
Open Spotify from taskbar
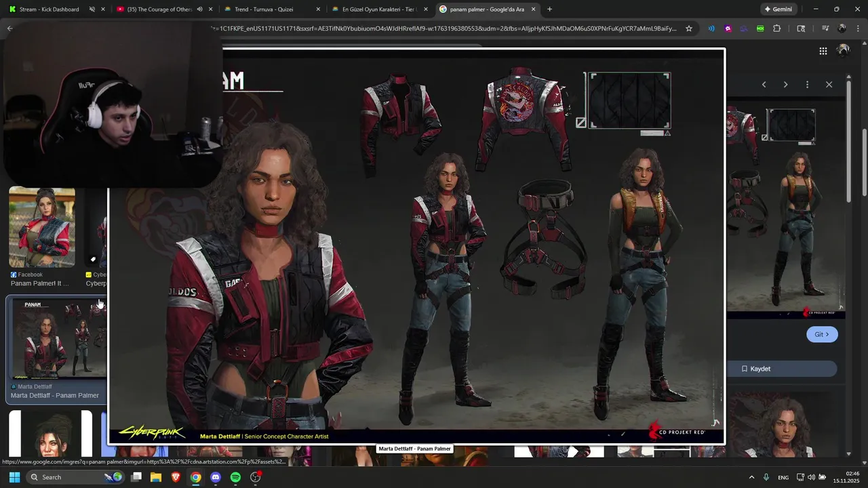[235, 477]
